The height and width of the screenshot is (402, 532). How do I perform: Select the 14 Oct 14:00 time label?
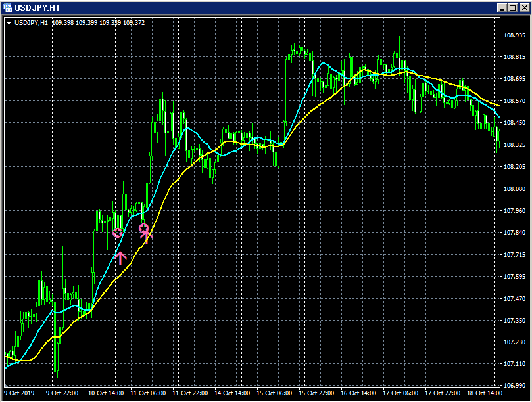tap(232, 393)
